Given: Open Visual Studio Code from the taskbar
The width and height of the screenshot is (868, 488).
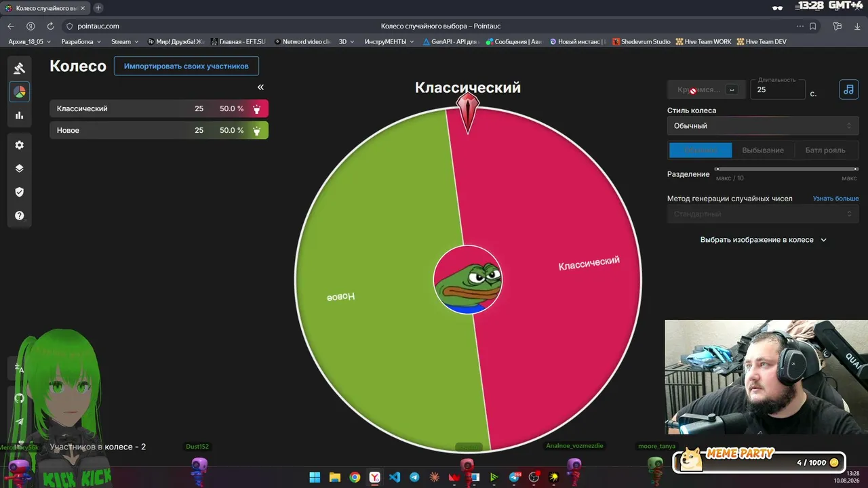Looking at the screenshot, I should click(x=395, y=477).
